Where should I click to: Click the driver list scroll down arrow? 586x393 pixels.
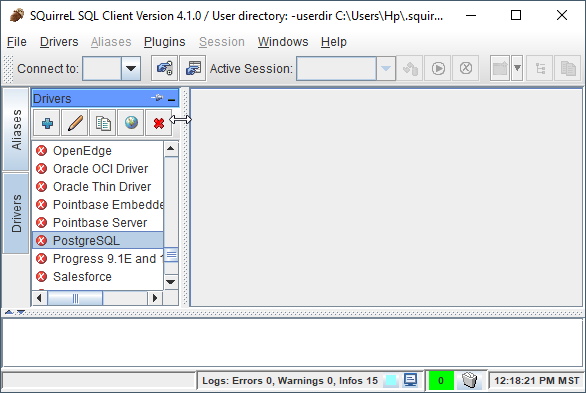point(171,282)
